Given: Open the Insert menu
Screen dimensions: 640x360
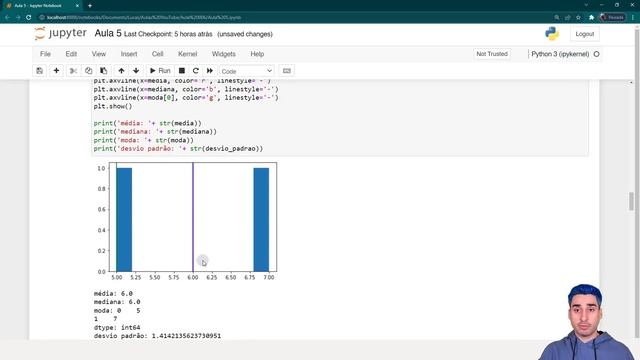Looking at the screenshot, I should point(129,54).
